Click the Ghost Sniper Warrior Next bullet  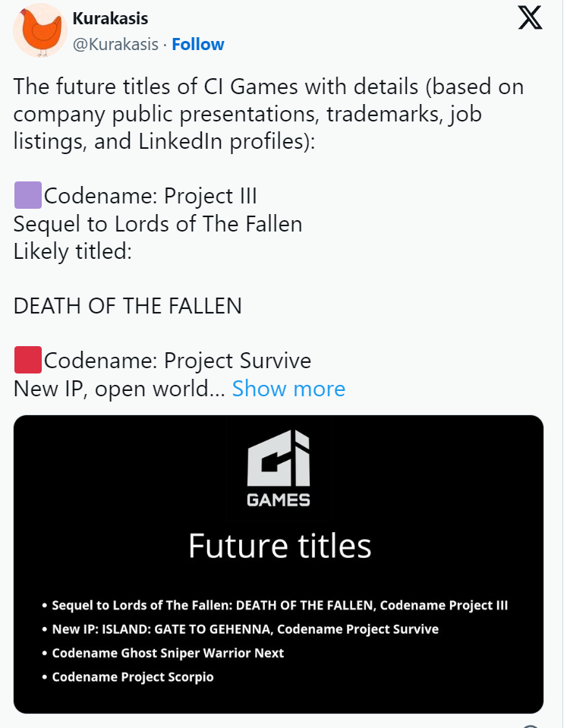[162, 653]
